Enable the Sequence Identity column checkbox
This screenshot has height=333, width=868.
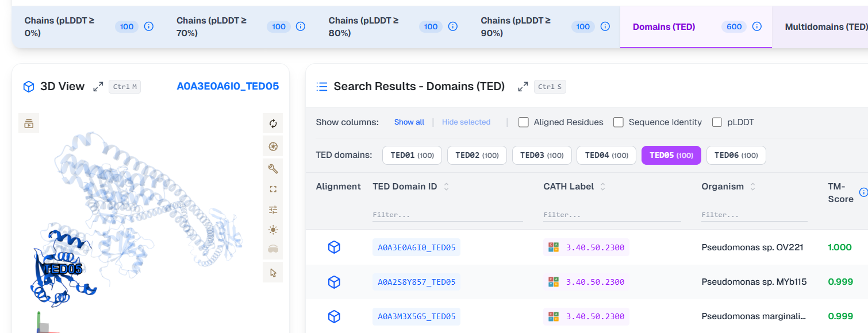point(619,122)
